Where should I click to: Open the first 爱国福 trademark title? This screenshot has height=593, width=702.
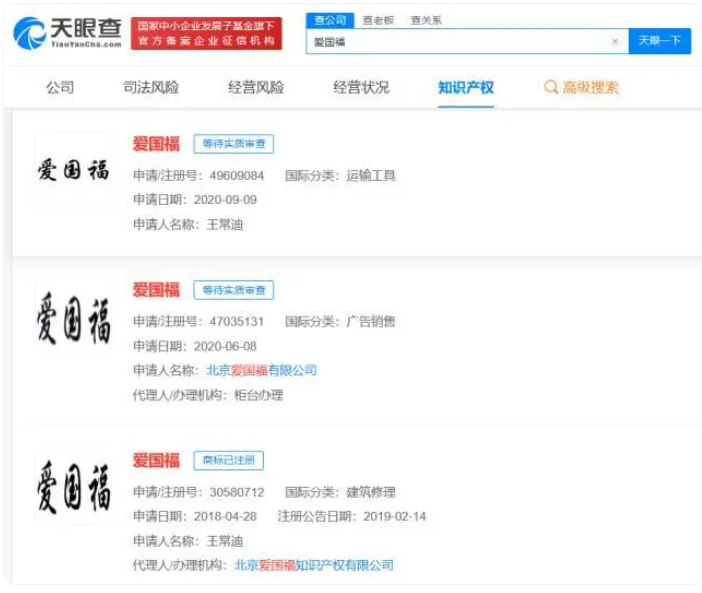156,144
